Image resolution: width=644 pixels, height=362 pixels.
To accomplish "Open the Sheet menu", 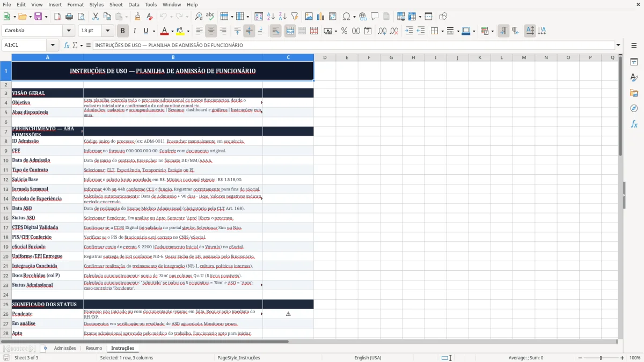I will 116,4.
